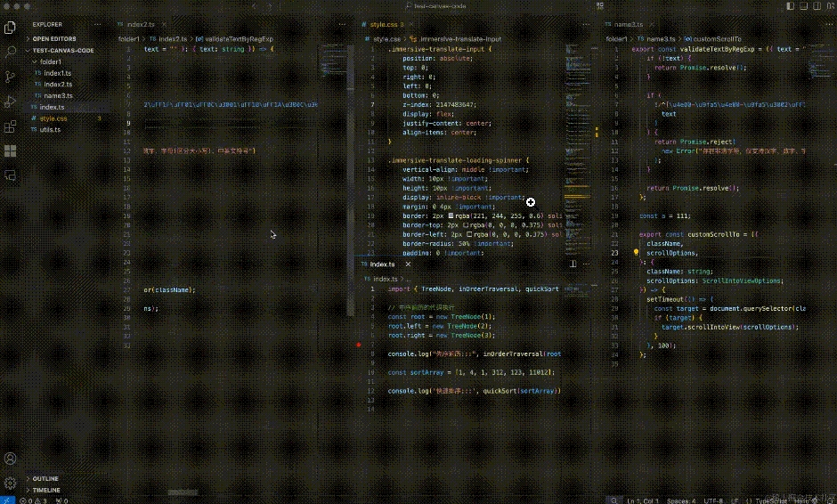
Task: Open the Source Control view
Action: 10,77
